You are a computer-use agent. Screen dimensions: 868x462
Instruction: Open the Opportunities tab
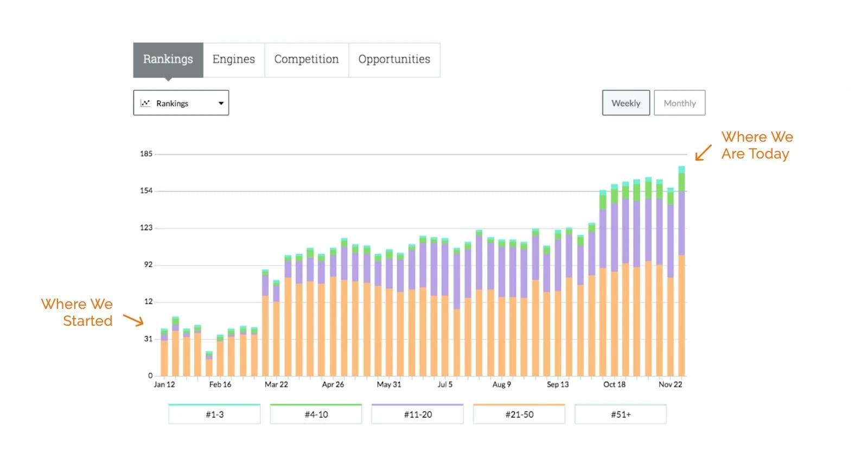coord(394,60)
